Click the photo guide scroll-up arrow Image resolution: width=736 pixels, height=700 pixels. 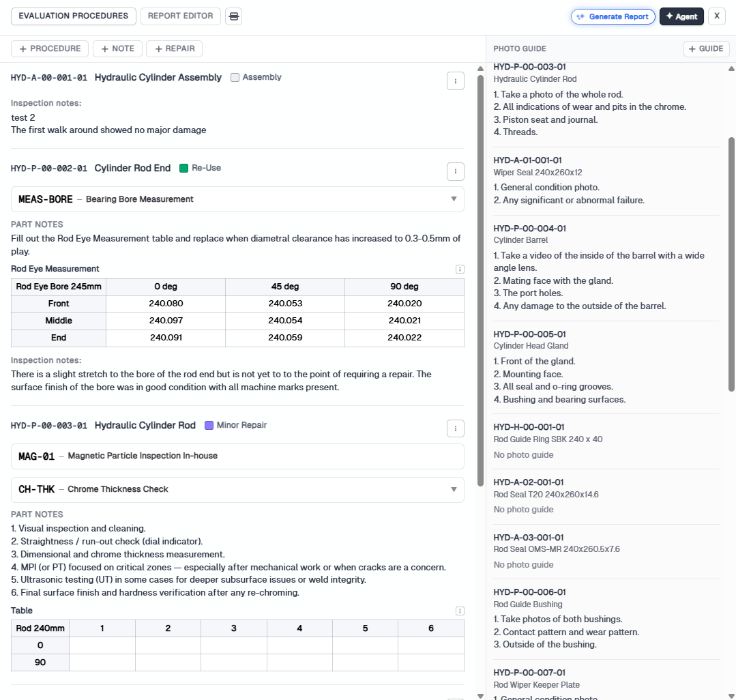pyautogui.click(x=731, y=68)
